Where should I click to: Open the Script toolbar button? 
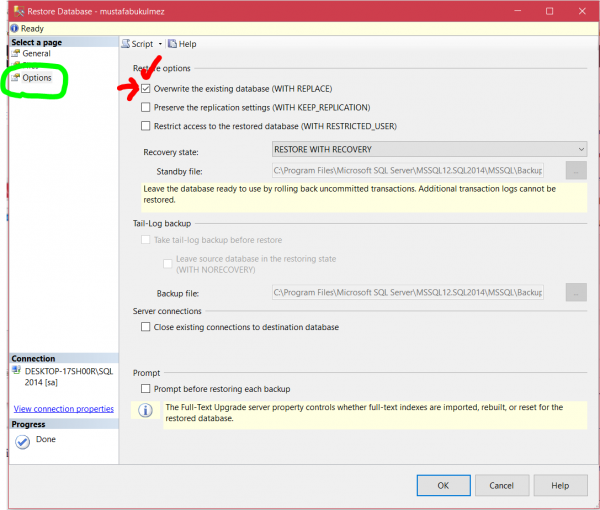point(137,44)
